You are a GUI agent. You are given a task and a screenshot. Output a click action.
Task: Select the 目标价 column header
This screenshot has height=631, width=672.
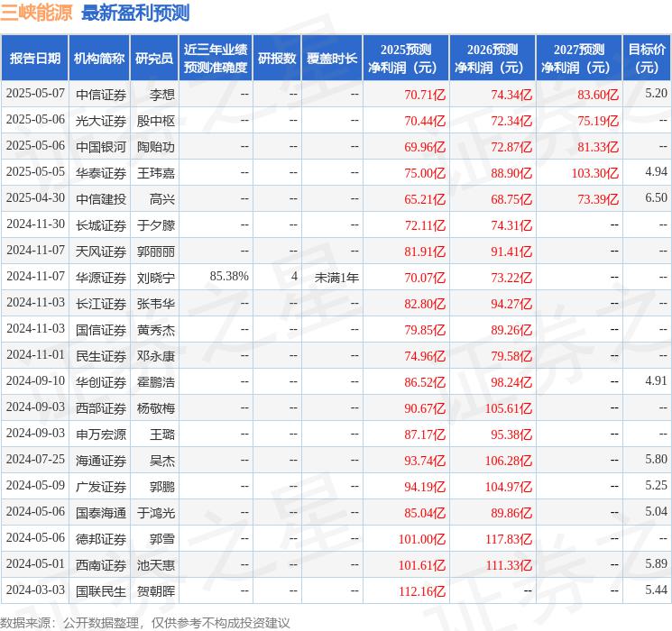point(647,59)
